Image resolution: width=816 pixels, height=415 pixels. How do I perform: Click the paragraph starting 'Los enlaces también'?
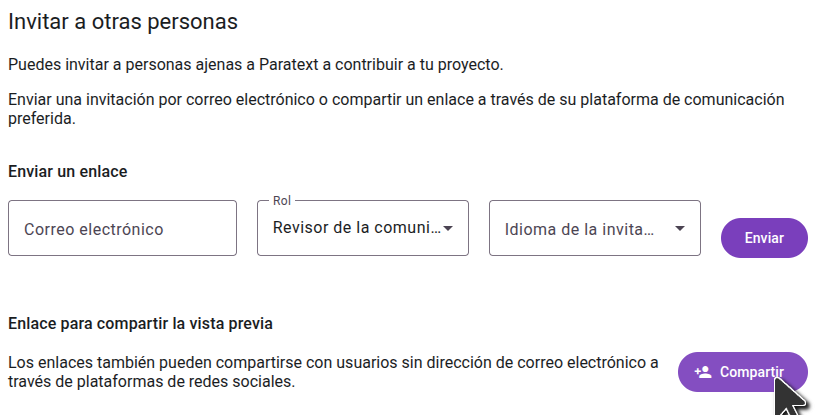coord(333,362)
